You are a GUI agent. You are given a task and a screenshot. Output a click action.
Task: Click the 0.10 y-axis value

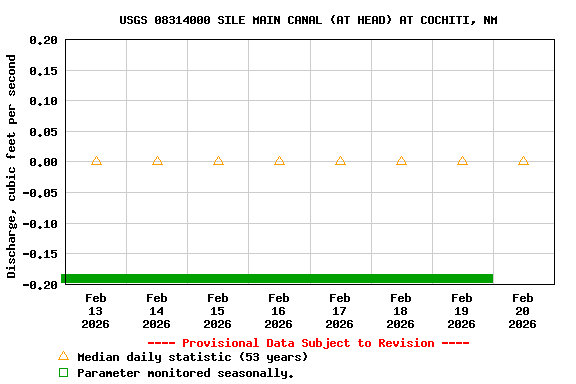[x=44, y=101]
